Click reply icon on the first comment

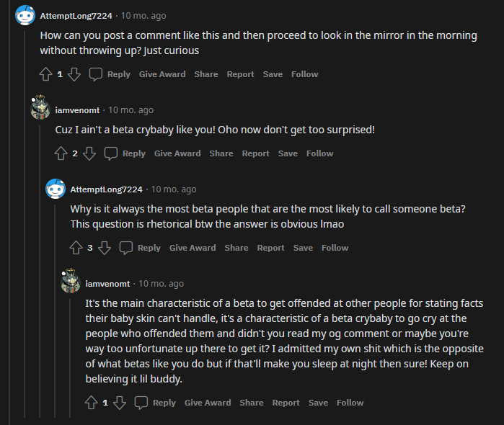(x=96, y=74)
